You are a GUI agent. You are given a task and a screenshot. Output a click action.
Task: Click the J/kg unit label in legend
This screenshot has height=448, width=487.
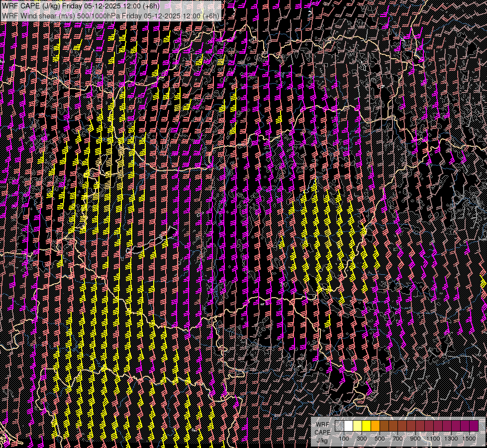[x=322, y=441]
